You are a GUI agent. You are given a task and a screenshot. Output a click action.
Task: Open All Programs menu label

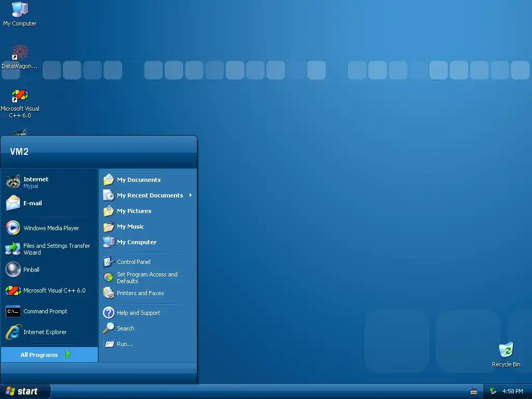(39, 355)
